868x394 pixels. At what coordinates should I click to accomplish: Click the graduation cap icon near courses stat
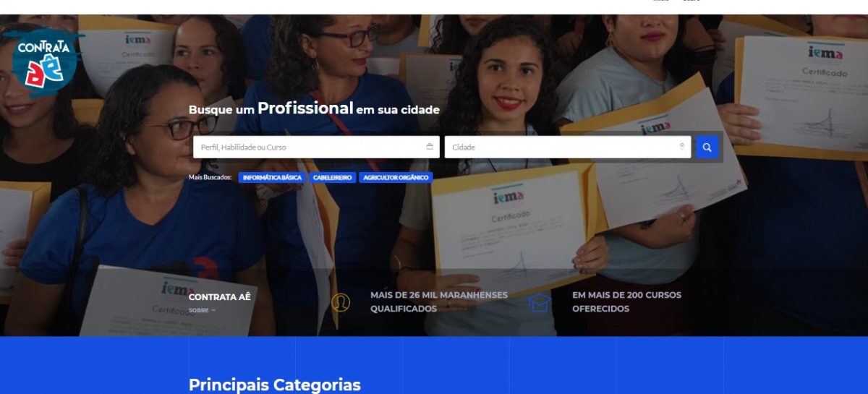pyautogui.click(x=540, y=302)
